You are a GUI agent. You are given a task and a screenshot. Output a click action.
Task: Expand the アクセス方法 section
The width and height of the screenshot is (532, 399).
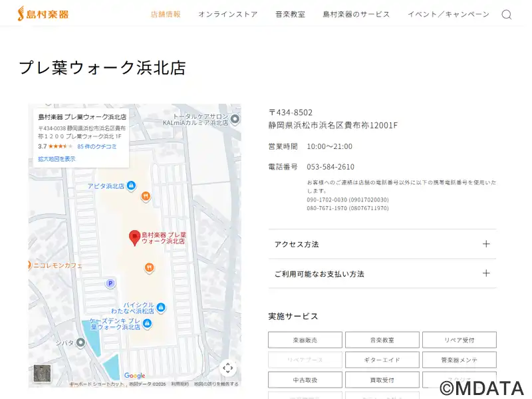(382, 244)
